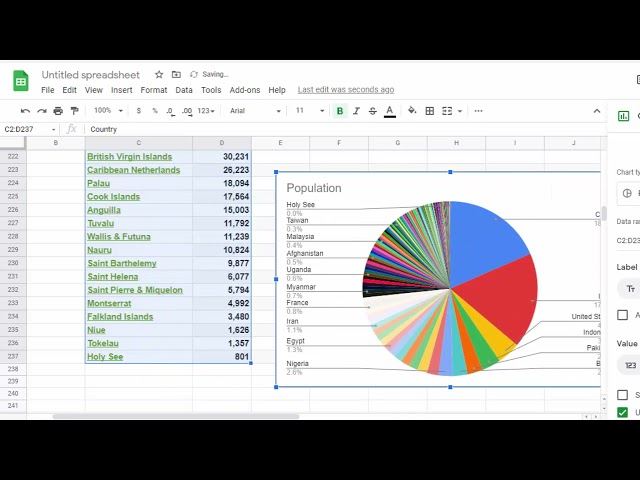640x480 pixels.
Task: Click the value 123 format button
Action: point(631,365)
